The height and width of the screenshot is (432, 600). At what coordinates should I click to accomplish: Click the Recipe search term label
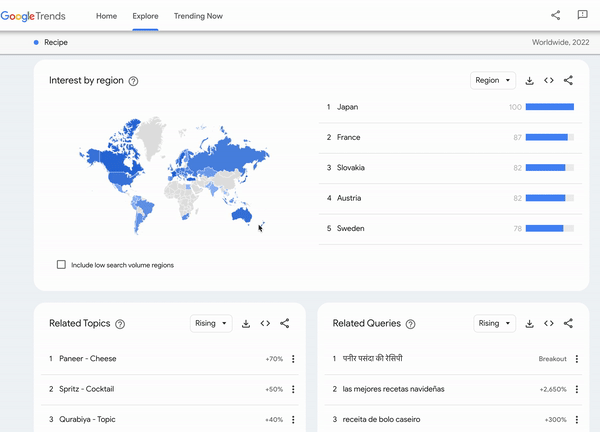tap(56, 42)
